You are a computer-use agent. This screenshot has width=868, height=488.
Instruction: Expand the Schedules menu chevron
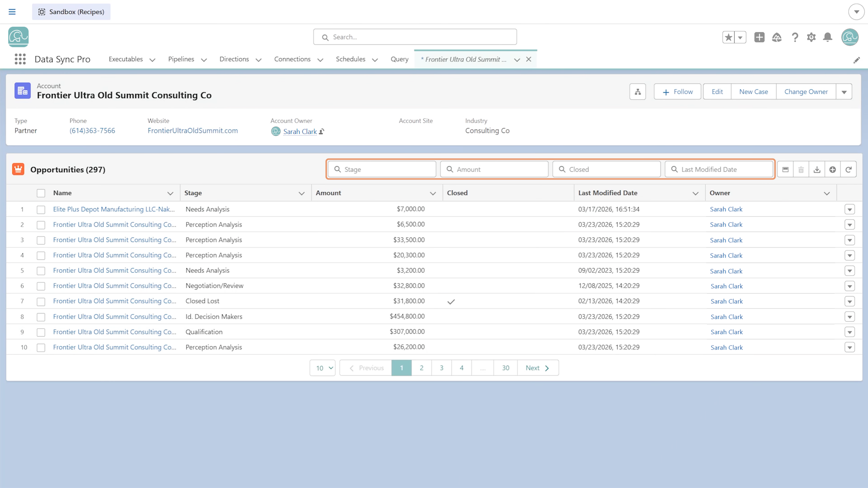[x=375, y=60]
